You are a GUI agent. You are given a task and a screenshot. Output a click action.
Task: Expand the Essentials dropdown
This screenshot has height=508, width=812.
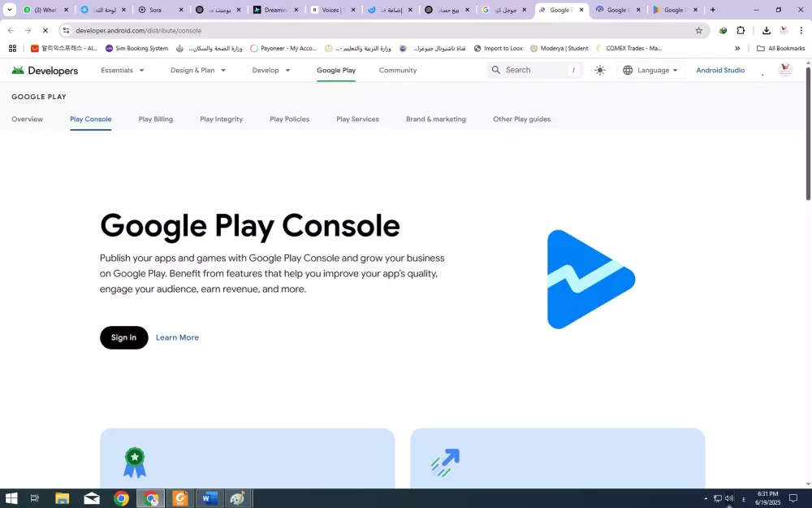(122, 70)
